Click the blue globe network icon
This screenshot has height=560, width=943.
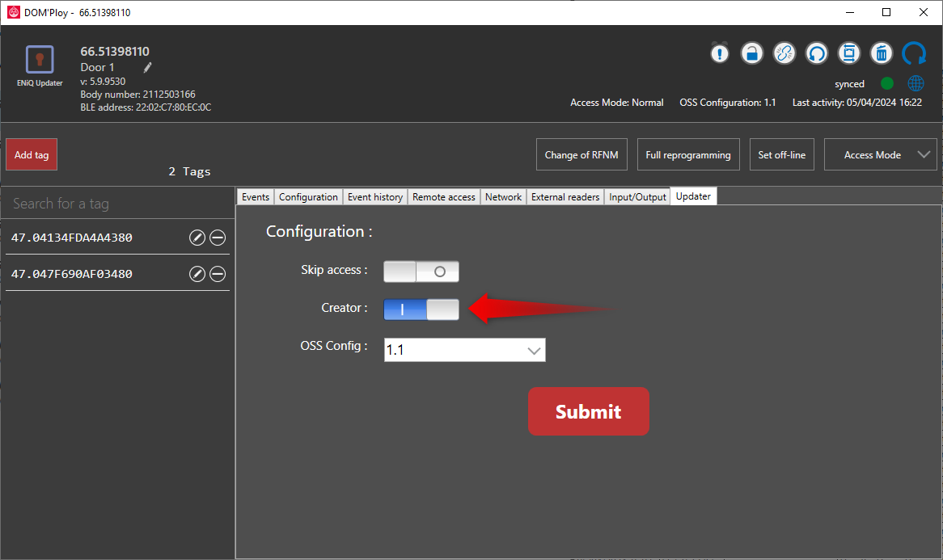pos(916,83)
